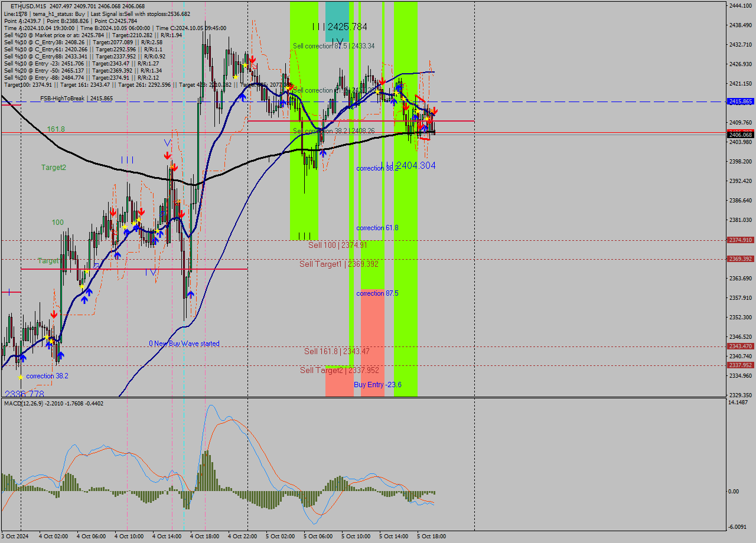Click the blue 2415.865 price axis tag
The width and height of the screenshot is (756, 543).
coord(740,102)
